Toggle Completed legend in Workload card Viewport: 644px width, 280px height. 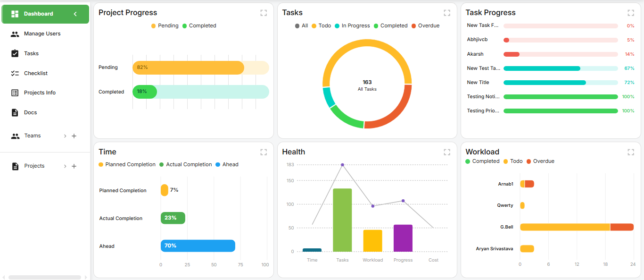click(x=482, y=161)
